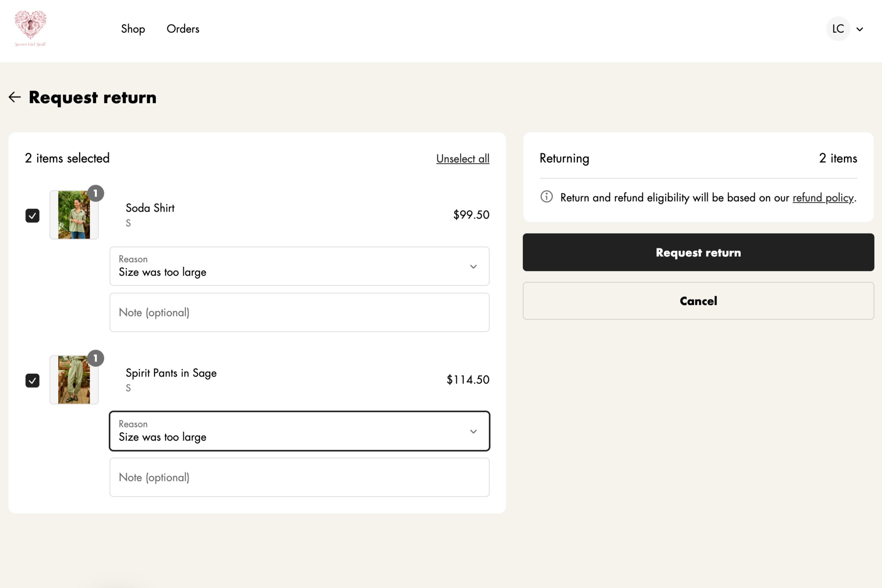Expand the account menu chevron
The height and width of the screenshot is (588, 882).
click(860, 29)
